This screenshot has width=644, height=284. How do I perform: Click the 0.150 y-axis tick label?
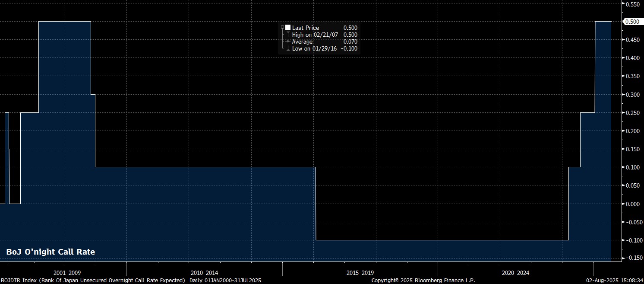click(x=634, y=149)
